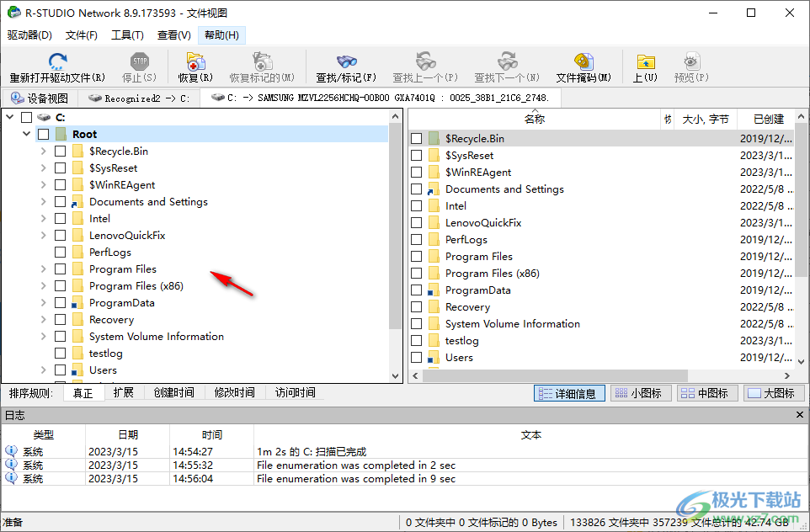Click the Recover (恢复) toolbar icon
This screenshot has height=532, width=810.
[x=196, y=61]
